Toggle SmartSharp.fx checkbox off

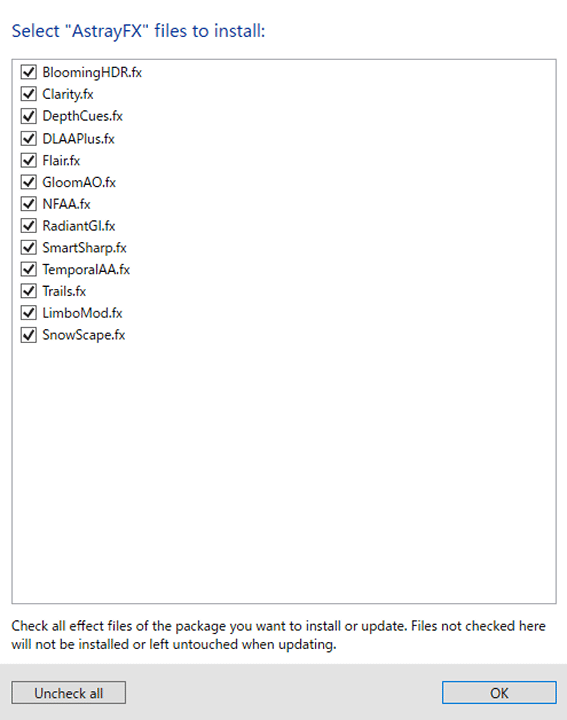28,248
